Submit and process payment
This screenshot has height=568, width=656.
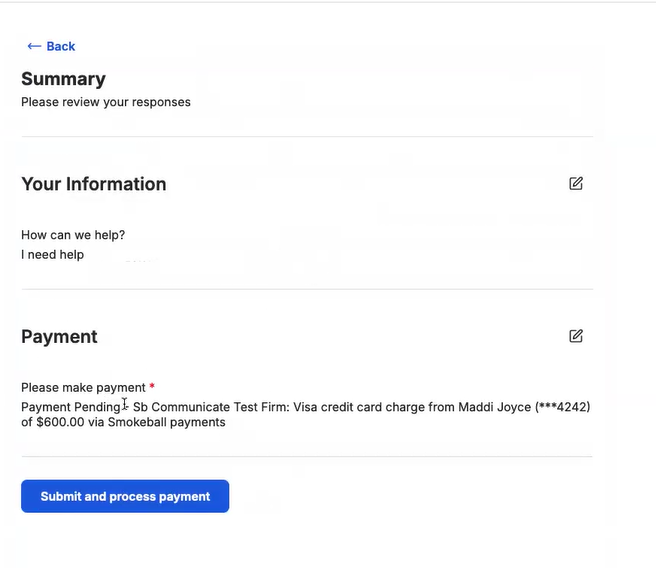coord(125,496)
